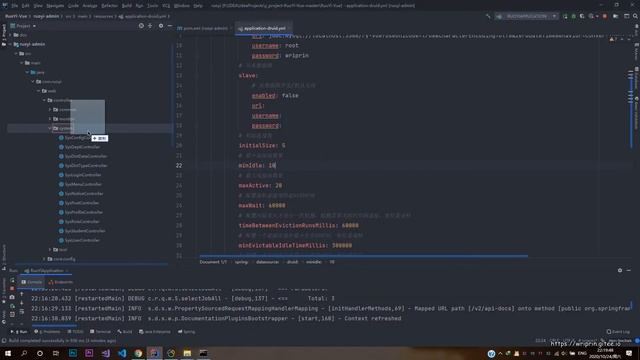Screen dimensions: 640x360
Task: Expand the doc folder
Action: [x=10, y=35]
